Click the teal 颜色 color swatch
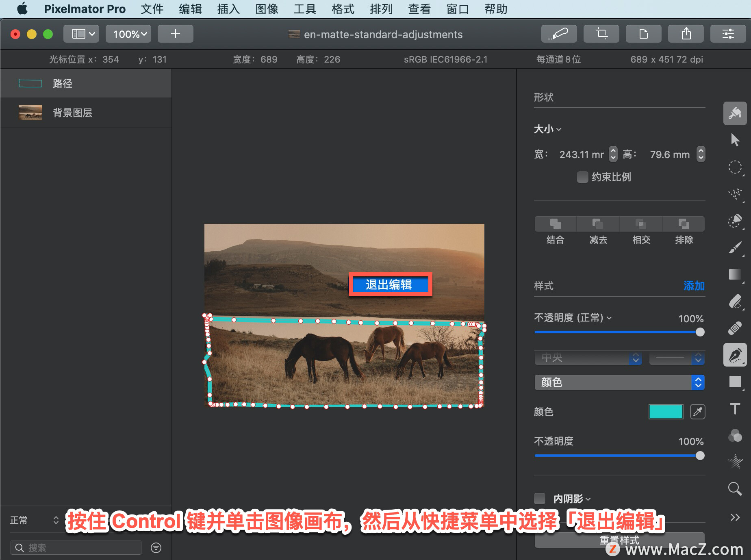The width and height of the screenshot is (751, 560). pyautogui.click(x=665, y=412)
